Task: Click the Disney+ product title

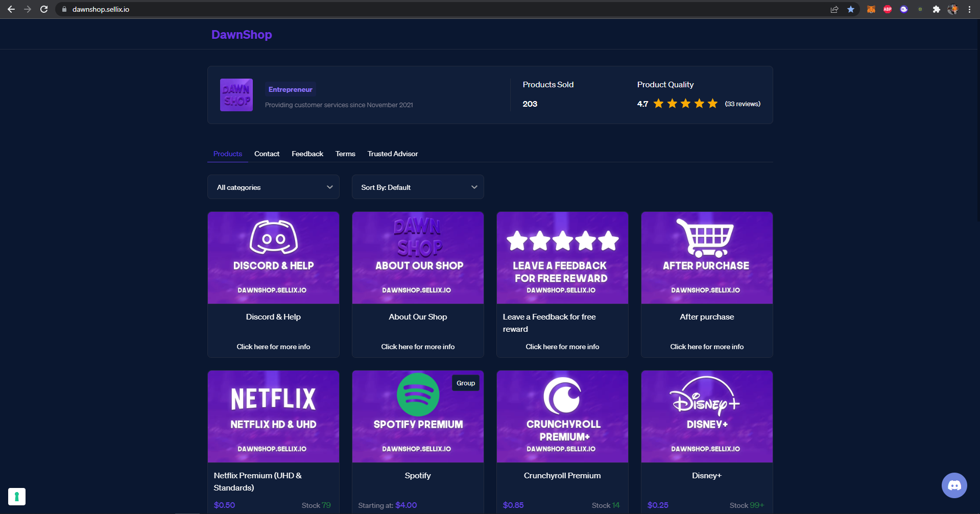Action: [707, 475]
